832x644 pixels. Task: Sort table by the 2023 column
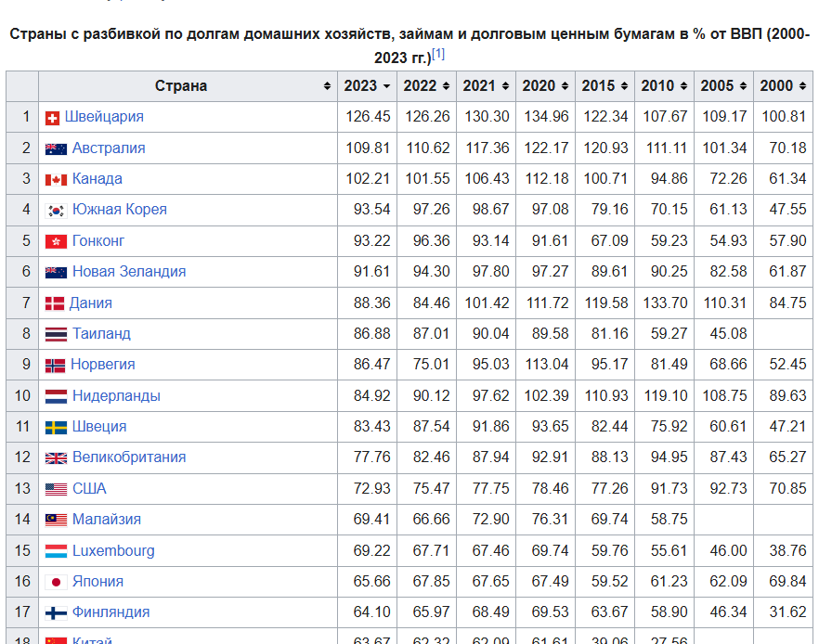[x=367, y=86]
